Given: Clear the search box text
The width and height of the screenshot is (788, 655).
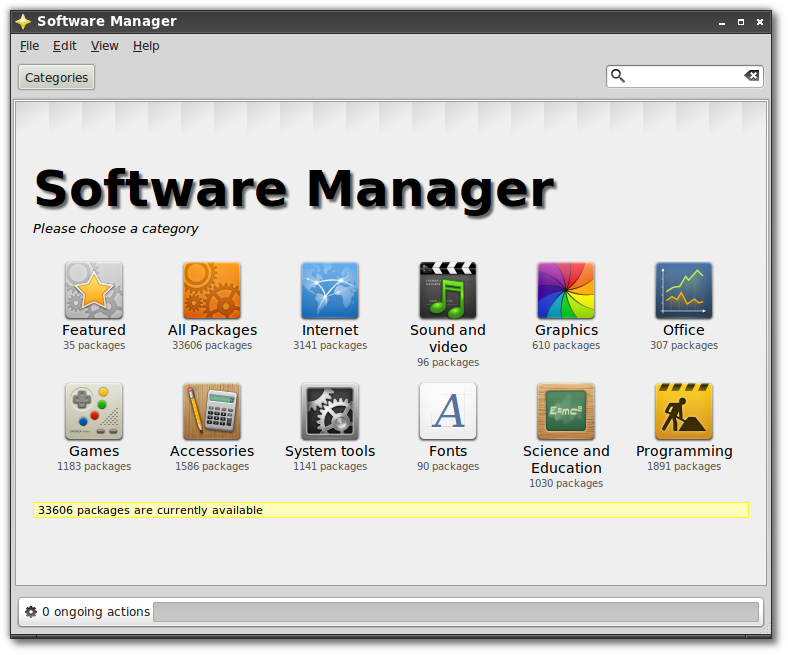Looking at the screenshot, I should [752, 76].
